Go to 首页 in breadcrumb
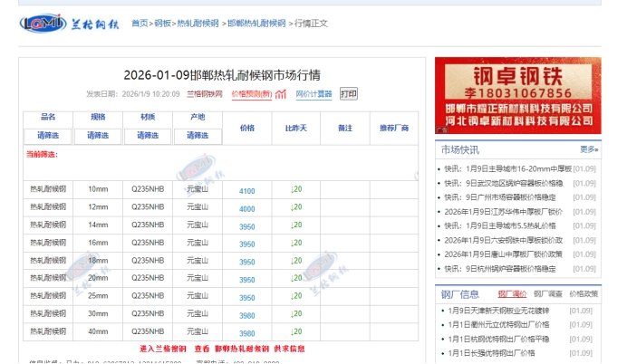The image size is (627, 364). (x=140, y=23)
